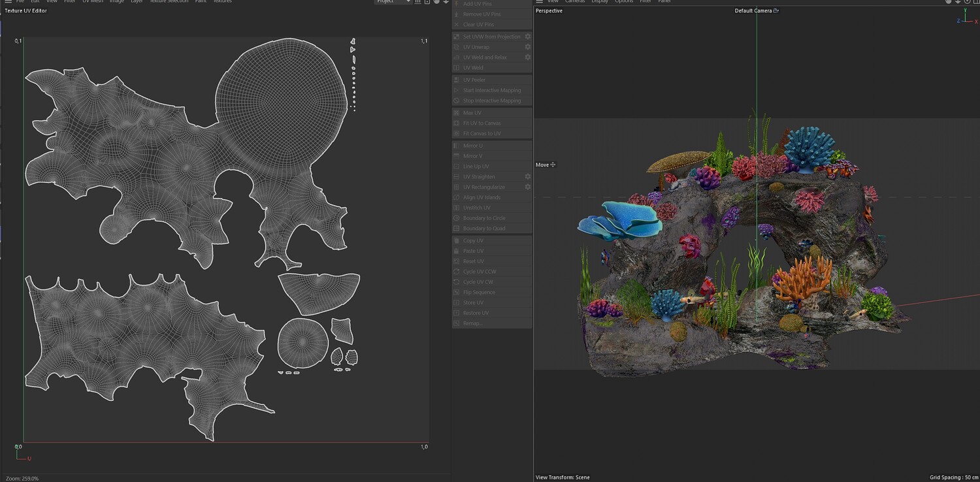This screenshot has height=482, width=980.
Task: Open the UV Rectangularize settings gear
Action: pos(528,187)
